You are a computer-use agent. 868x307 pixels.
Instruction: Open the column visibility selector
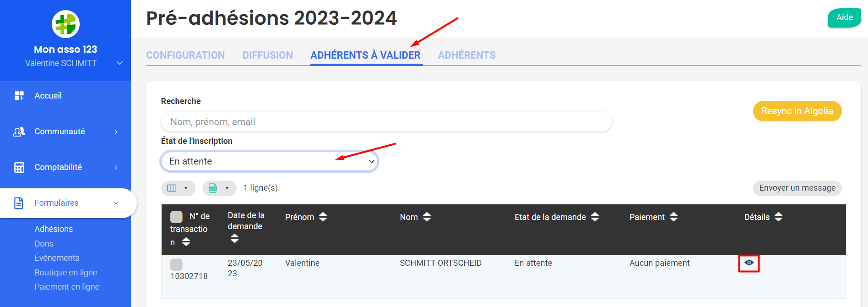point(178,188)
